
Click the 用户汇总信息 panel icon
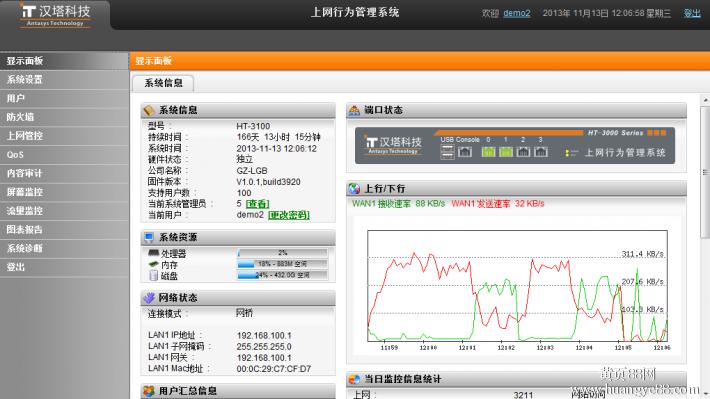pos(149,391)
